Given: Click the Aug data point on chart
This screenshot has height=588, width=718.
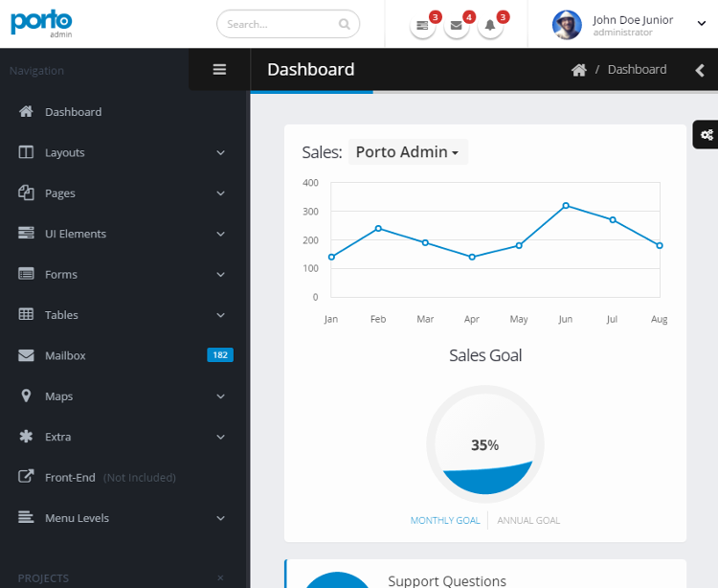Looking at the screenshot, I should coord(660,245).
